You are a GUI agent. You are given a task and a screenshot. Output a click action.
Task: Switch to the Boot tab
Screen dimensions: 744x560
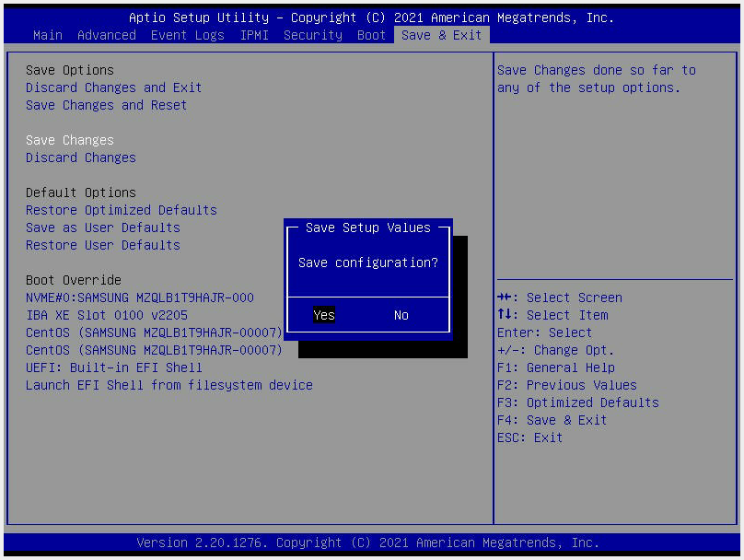[x=371, y=35]
